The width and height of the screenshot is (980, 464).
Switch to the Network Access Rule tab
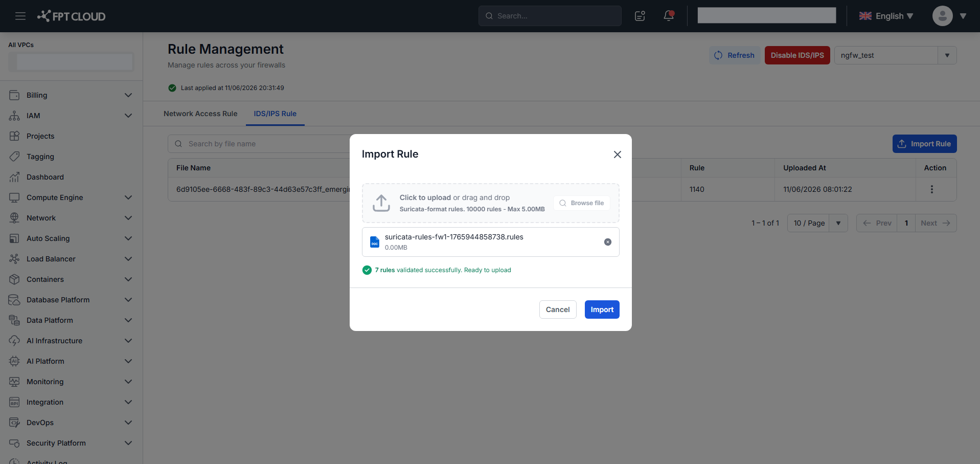pos(200,114)
